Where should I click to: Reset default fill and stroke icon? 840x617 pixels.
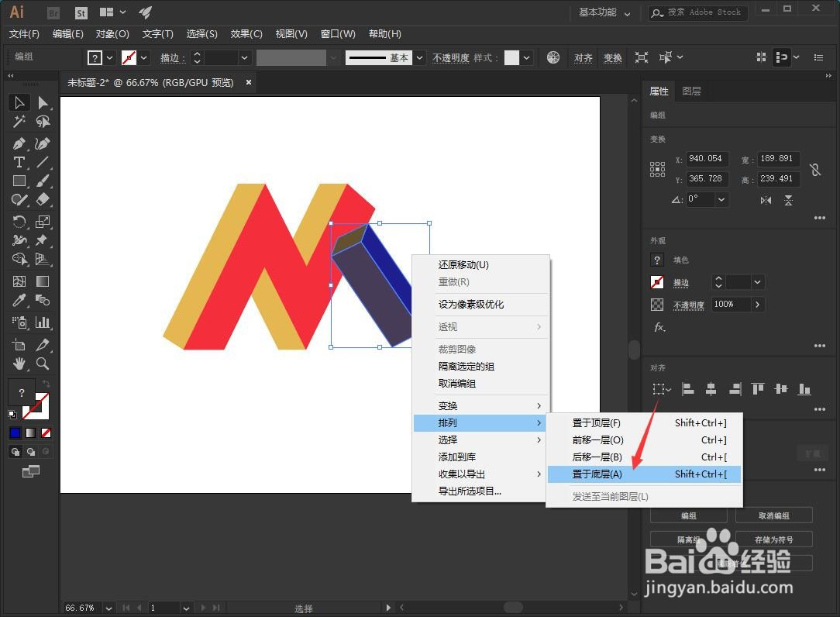coord(12,415)
